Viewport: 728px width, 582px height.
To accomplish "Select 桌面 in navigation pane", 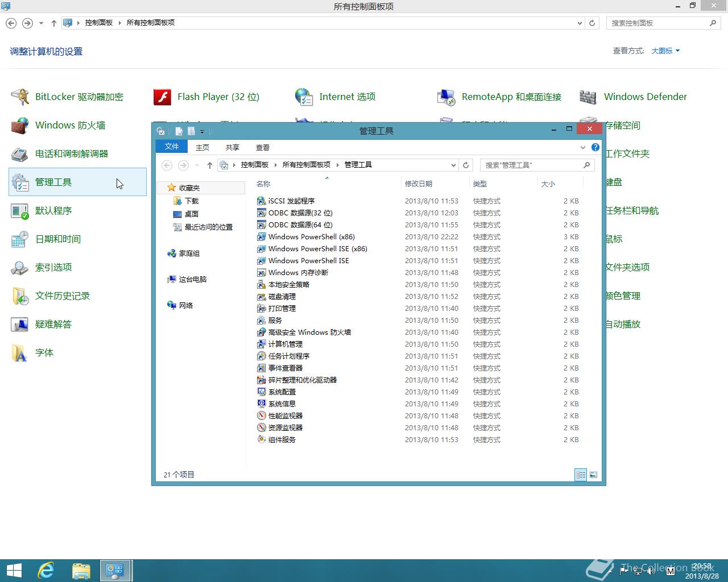I will [186, 214].
